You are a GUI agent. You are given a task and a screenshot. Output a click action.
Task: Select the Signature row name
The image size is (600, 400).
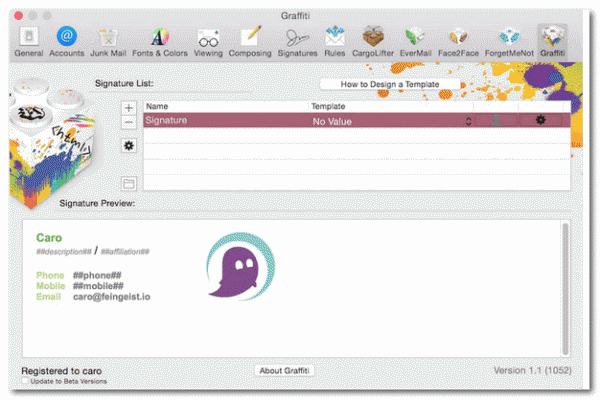pos(166,120)
